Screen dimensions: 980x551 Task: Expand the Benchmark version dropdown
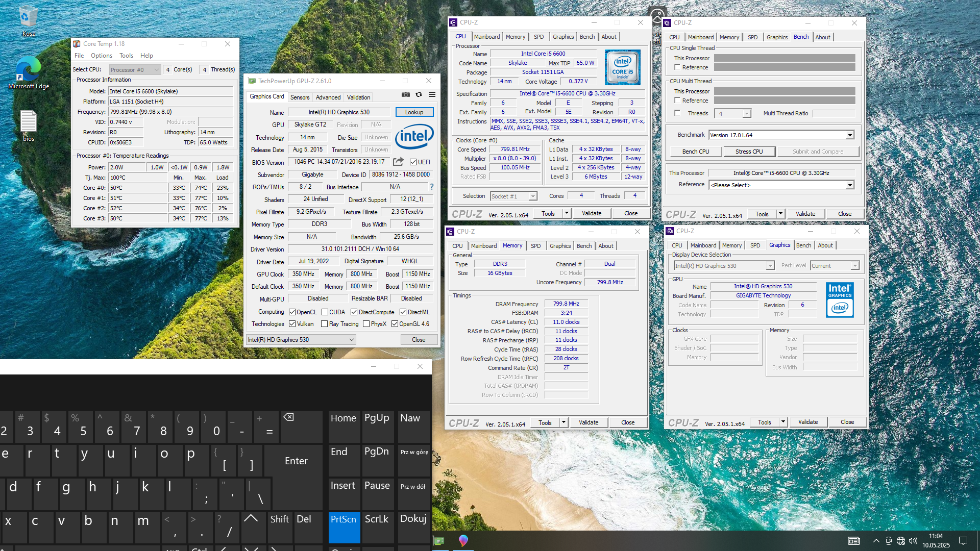(850, 135)
